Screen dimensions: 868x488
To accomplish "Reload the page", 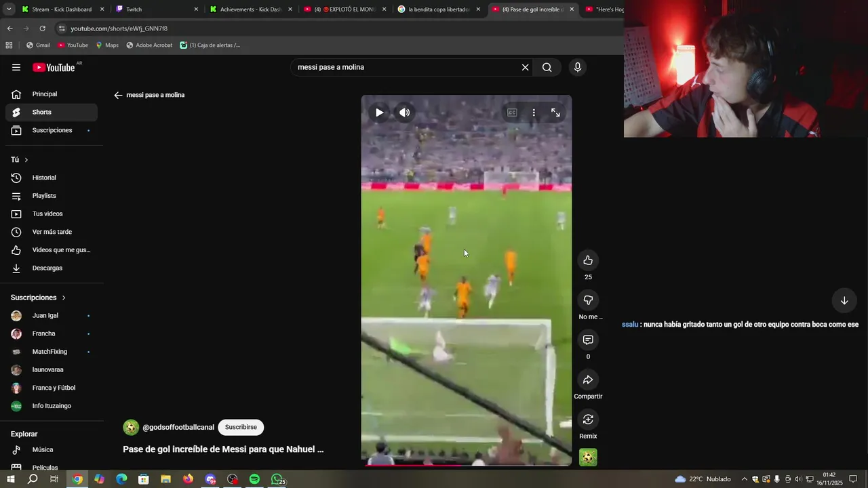I will coord(42,28).
